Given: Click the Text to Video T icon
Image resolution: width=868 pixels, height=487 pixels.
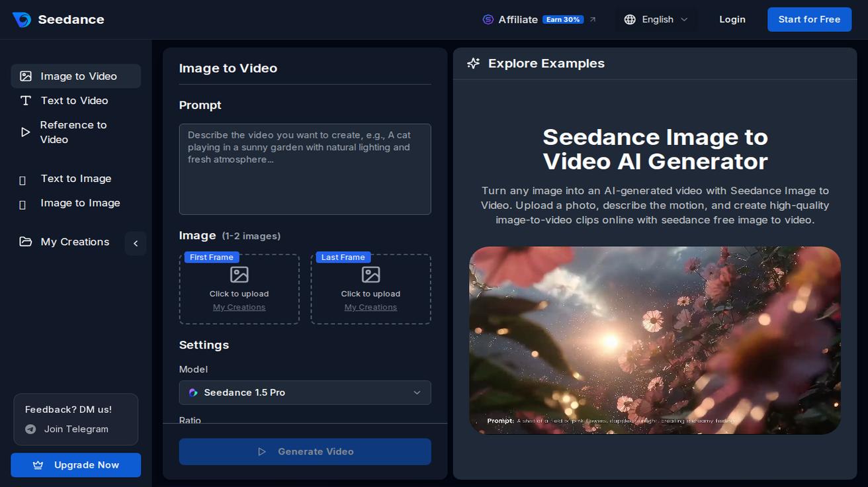Looking at the screenshot, I should [26, 101].
